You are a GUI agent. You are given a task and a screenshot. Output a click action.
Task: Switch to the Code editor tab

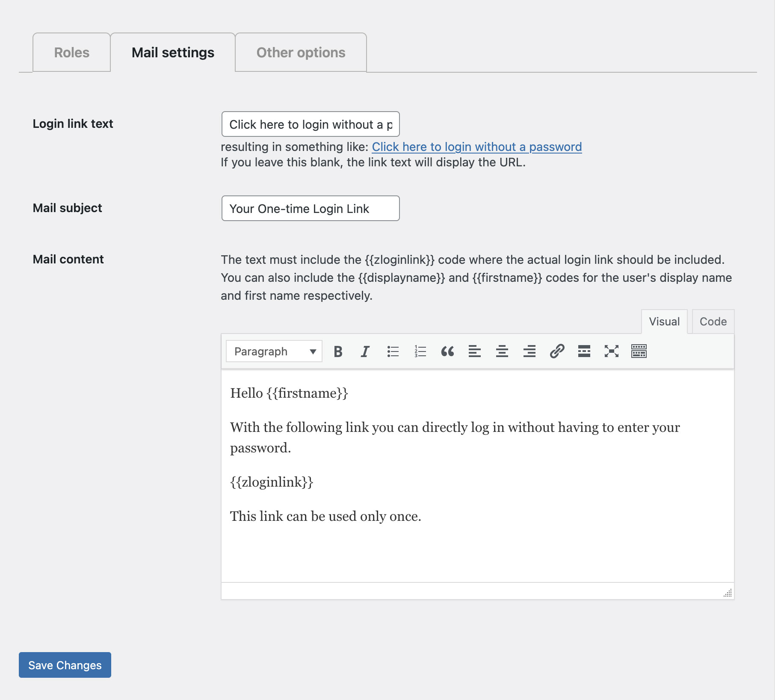pos(712,321)
